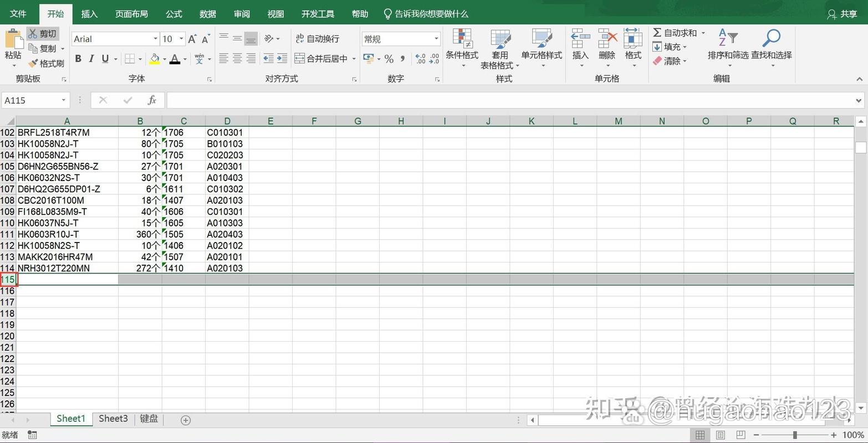Open the fill color dropdown arrow
The height and width of the screenshot is (443, 868).
pyautogui.click(x=164, y=59)
